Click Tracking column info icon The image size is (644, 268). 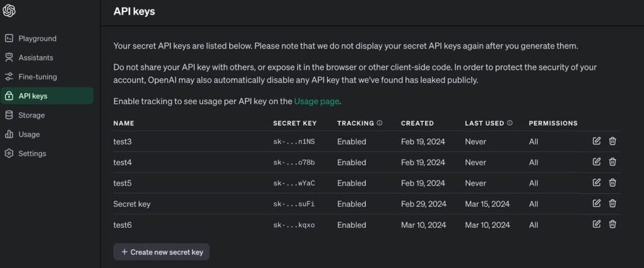(x=380, y=123)
